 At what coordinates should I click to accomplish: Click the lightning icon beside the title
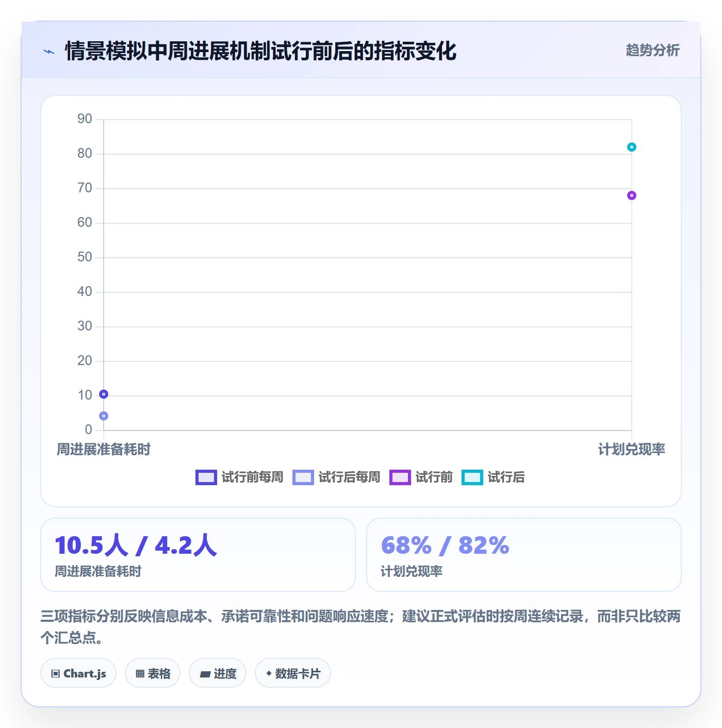[49, 52]
